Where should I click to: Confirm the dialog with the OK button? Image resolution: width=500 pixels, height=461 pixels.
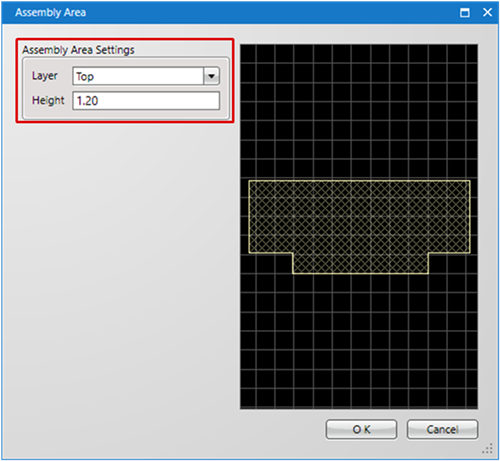[361, 429]
